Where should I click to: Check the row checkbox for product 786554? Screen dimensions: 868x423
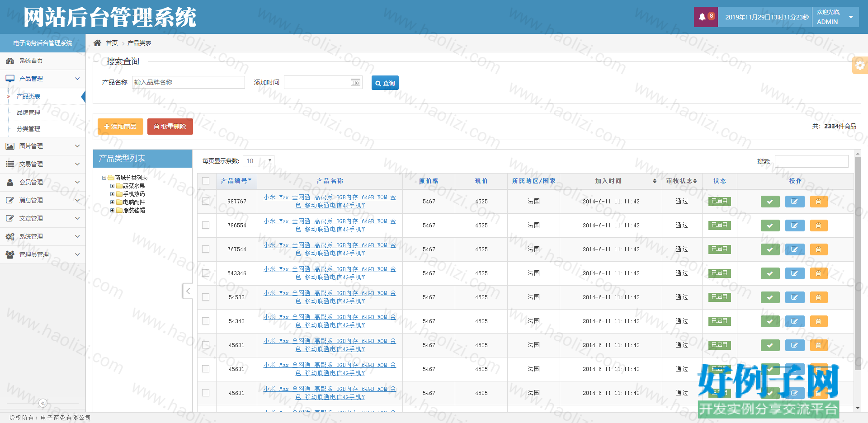(206, 225)
